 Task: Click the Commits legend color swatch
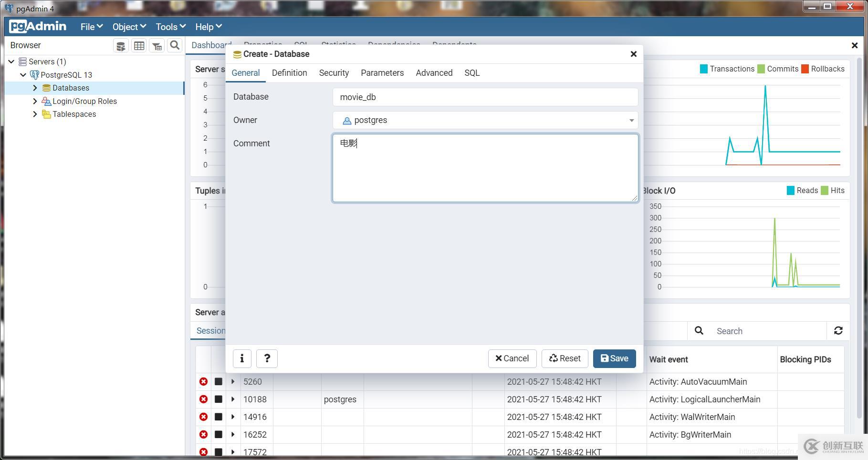click(761, 69)
